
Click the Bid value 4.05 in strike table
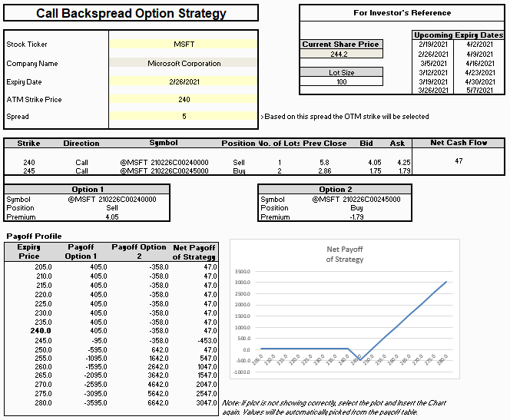coord(375,162)
